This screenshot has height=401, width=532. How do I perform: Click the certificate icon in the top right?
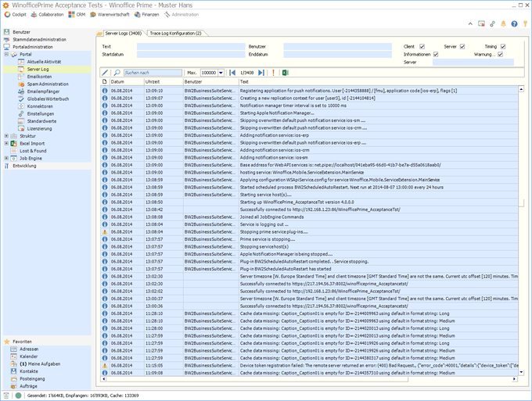point(481,23)
